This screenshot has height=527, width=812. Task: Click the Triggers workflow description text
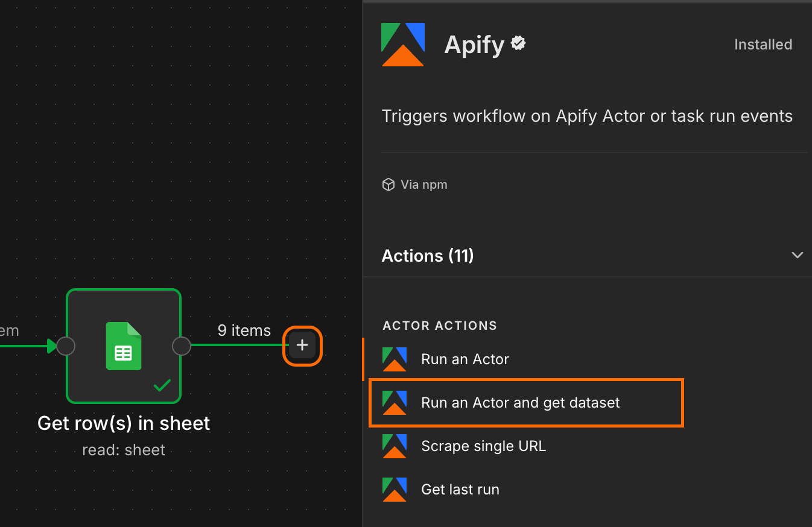tap(587, 116)
